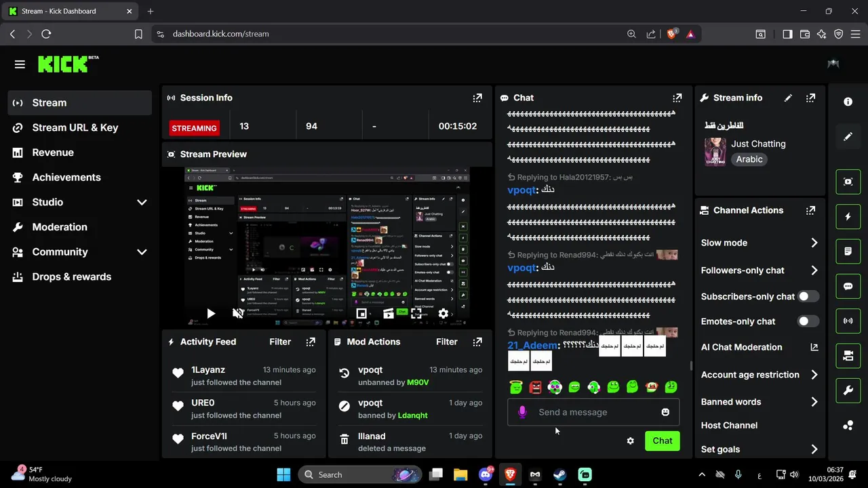Screen dimensions: 868x488
Task: Select Stream in the sidebar
Action: point(80,103)
